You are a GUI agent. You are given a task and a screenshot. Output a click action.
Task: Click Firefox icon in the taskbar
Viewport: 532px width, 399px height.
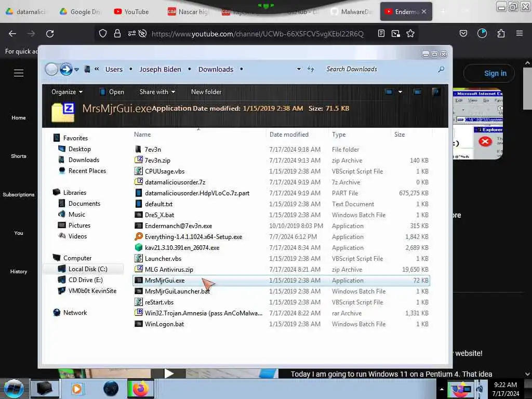click(140, 389)
